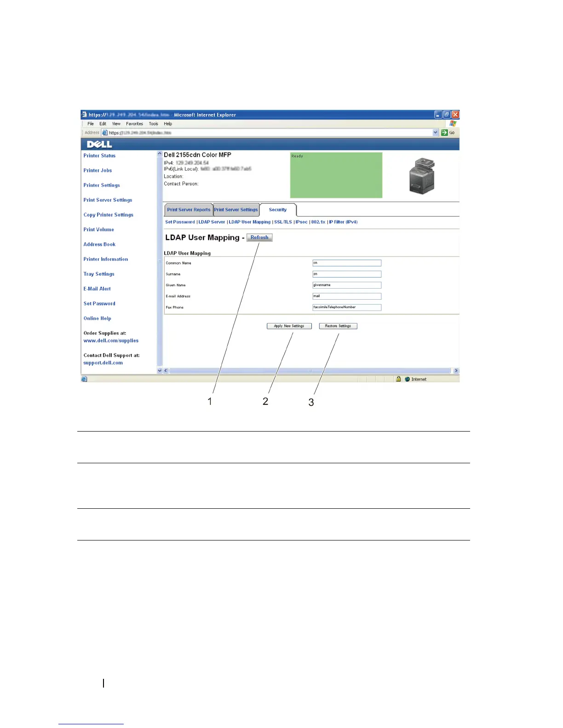Open the LDAP User Mapping sub-link
The image size is (563, 728).
coord(250,222)
